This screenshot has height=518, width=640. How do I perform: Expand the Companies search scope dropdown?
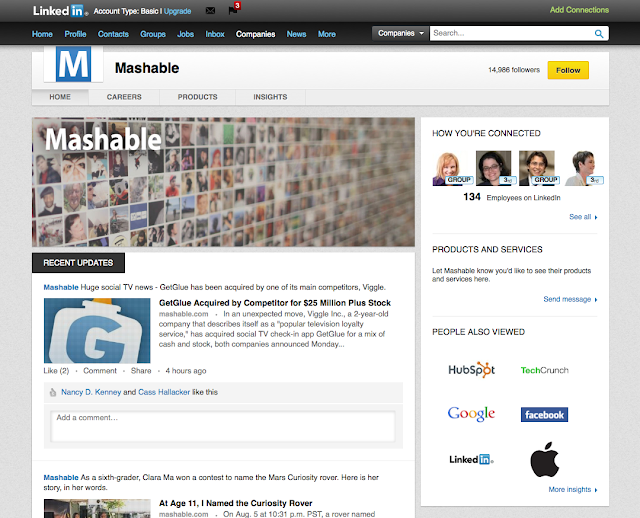point(401,33)
